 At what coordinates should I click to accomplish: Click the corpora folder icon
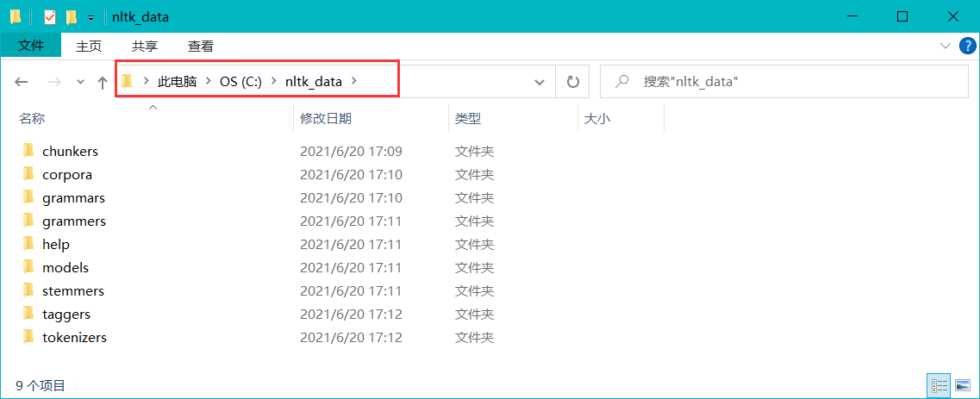tap(28, 173)
